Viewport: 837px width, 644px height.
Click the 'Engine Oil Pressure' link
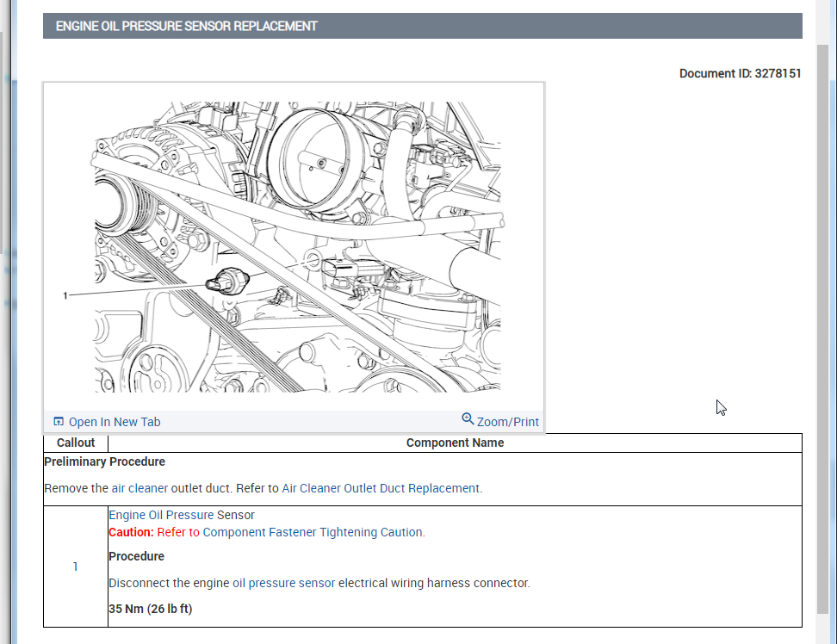tap(161, 515)
